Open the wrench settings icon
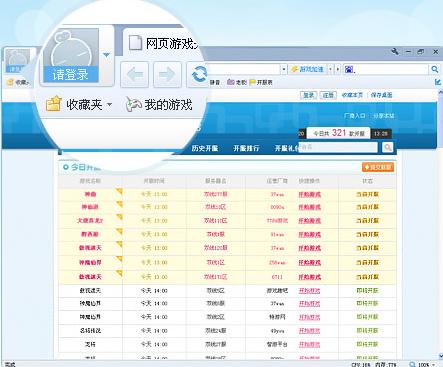Viewport: 443px width, 367px height. 395,52
